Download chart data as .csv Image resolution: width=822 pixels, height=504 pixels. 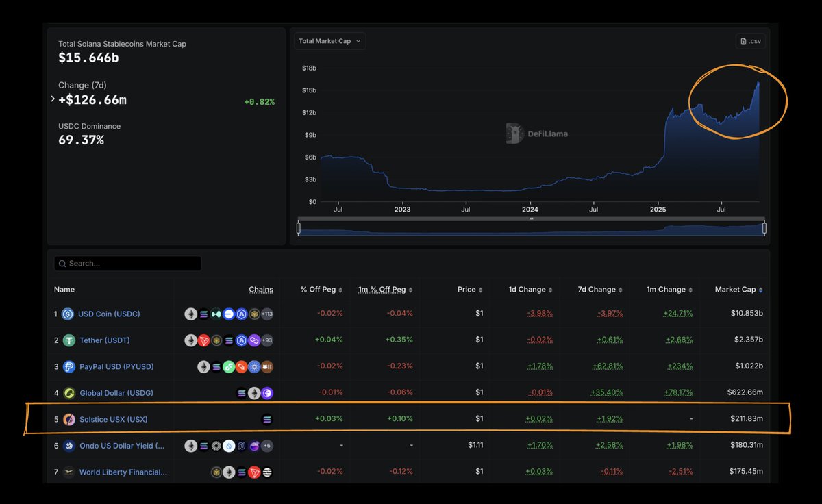751,41
